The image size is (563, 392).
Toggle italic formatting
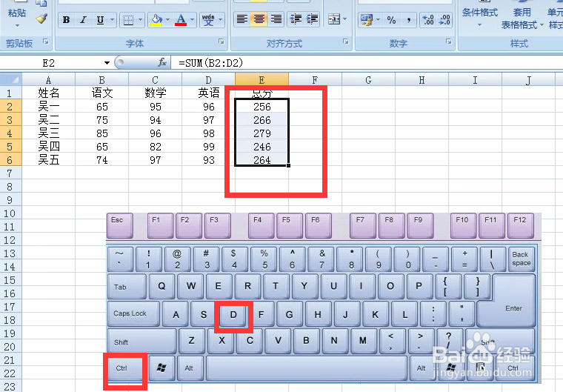coord(83,20)
